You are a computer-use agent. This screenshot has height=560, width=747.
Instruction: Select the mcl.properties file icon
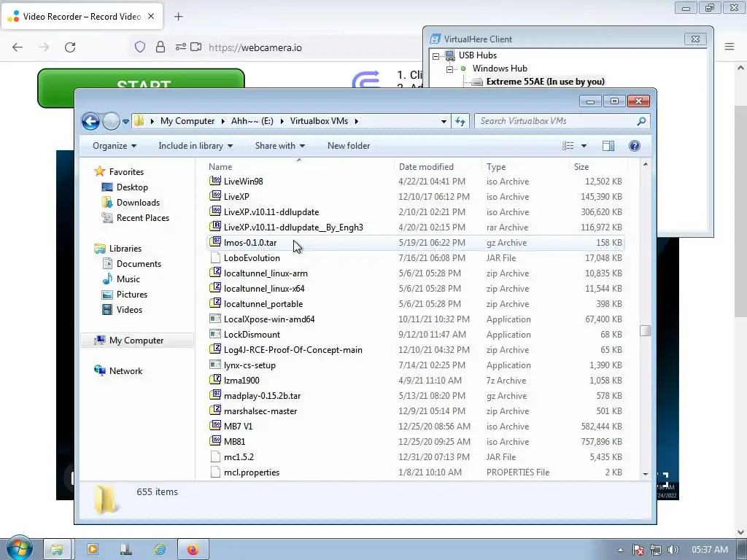(215, 472)
